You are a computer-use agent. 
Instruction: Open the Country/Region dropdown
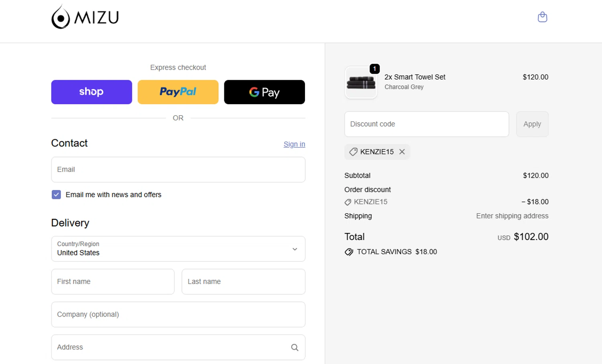coord(178,249)
